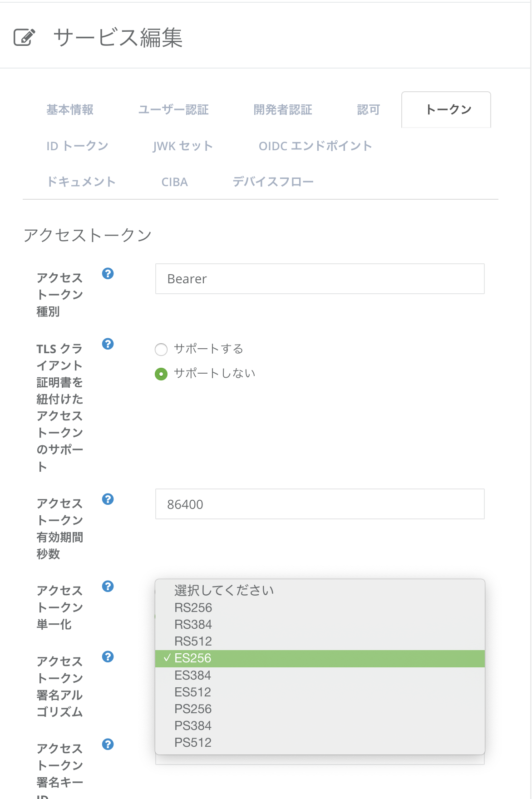
Task: Open help icon for アクセストークン種別
Action: click(x=108, y=273)
